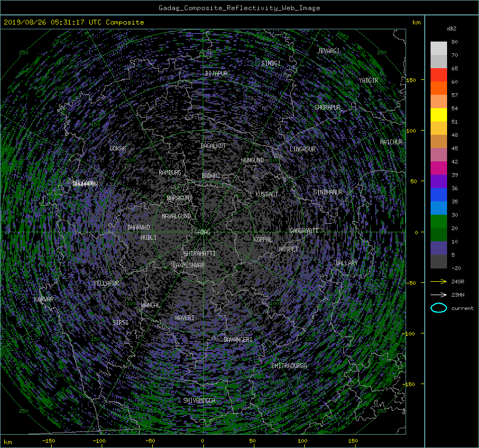Image resolution: width=479 pixels, height=448 pixels.
Task: Click the BIJAPUR city label
Action: click(216, 74)
